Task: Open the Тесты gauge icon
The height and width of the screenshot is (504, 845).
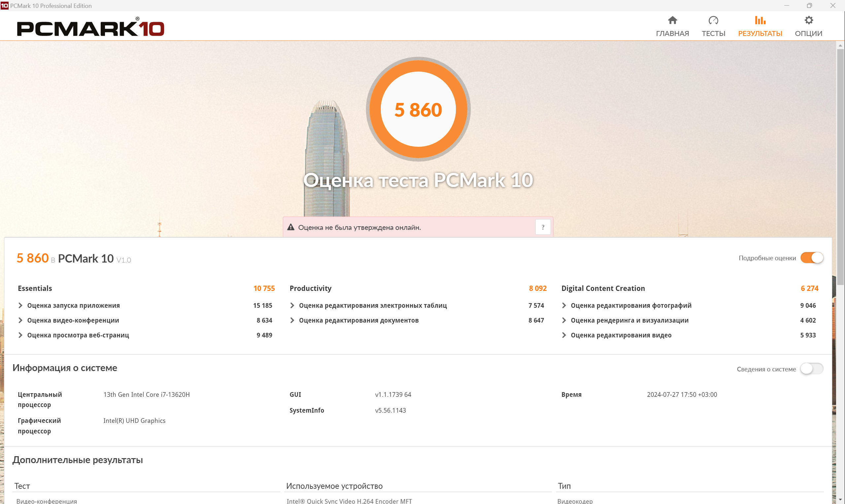Action: click(713, 20)
